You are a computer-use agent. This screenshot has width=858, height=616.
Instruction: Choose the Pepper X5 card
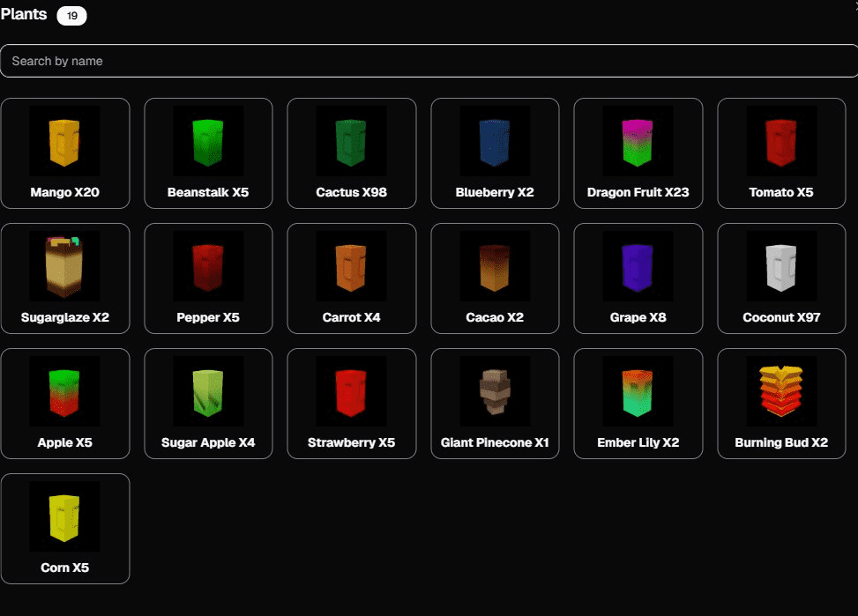click(208, 278)
